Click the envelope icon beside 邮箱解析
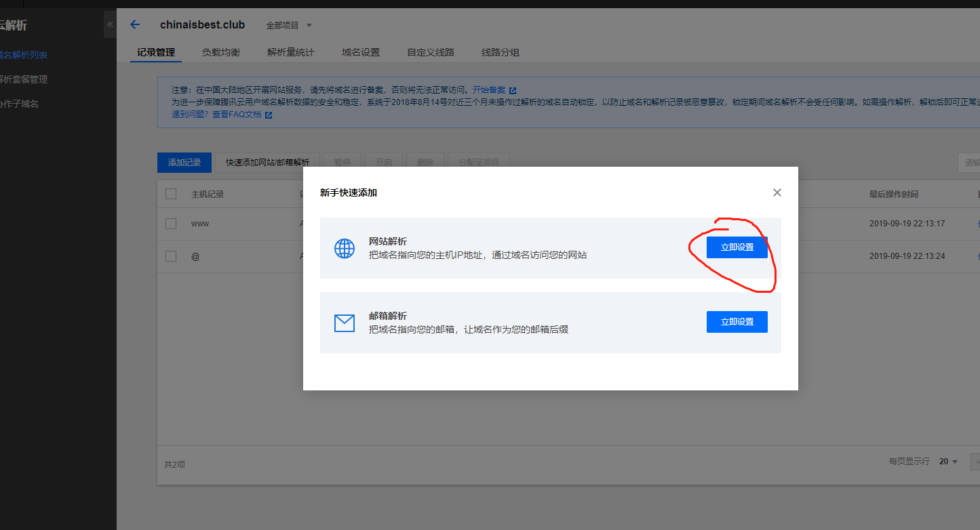This screenshot has height=530, width=980. (345, 323)
